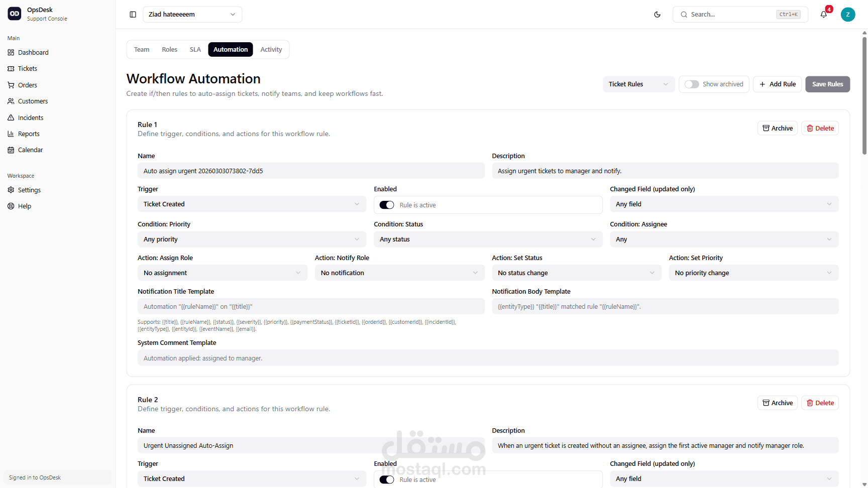Disable Rule 1 active toggle

387,205
